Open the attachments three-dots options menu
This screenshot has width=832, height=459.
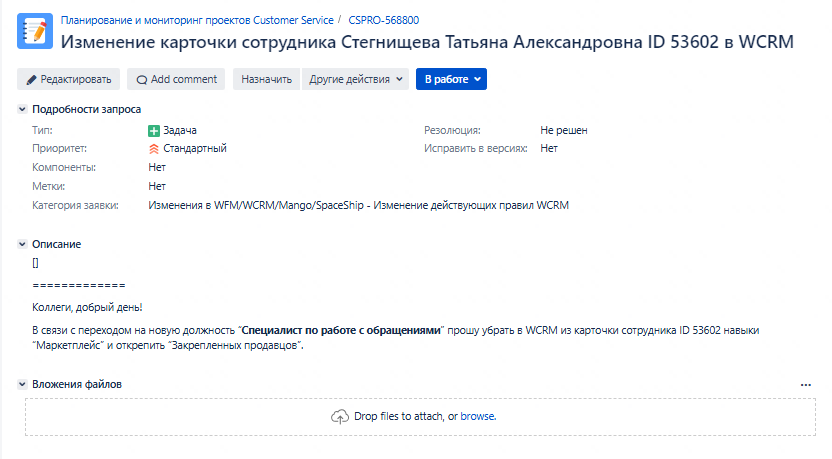pos(805,385)
